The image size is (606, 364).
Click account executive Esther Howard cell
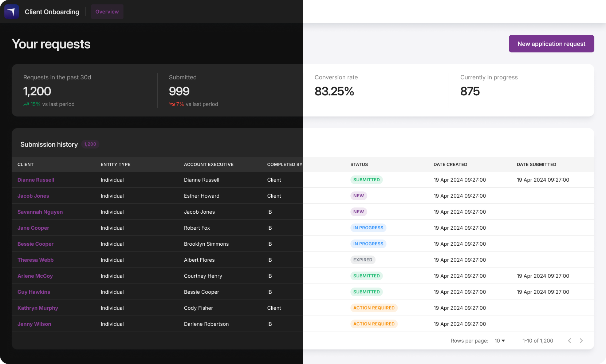202,196
